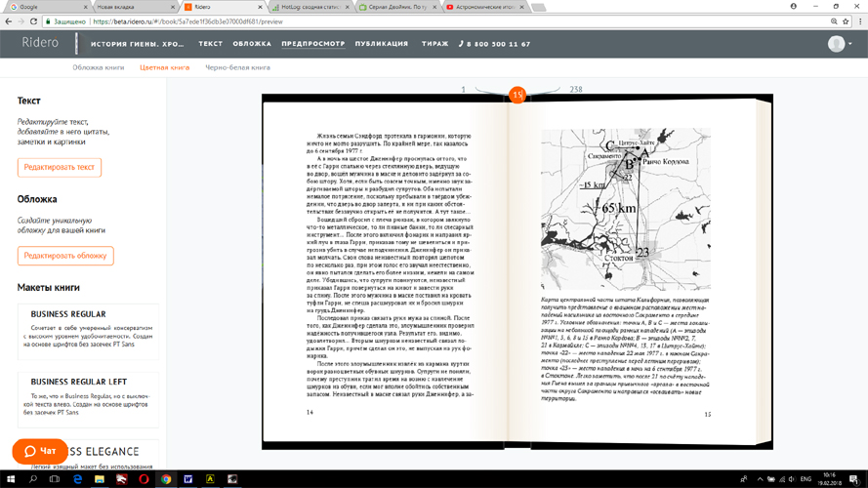Switch to the Сериал Двойник browser tab

[x=398, y=7]
